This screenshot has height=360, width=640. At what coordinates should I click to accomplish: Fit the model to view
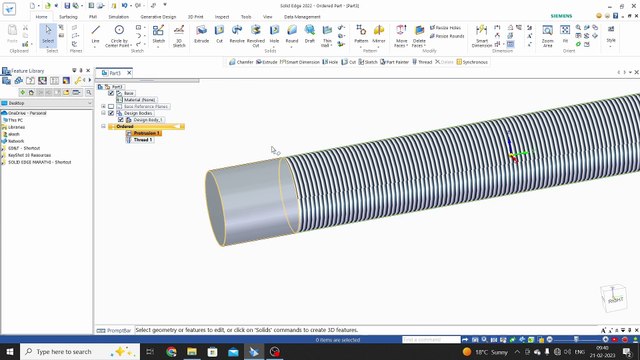[565, 34]
